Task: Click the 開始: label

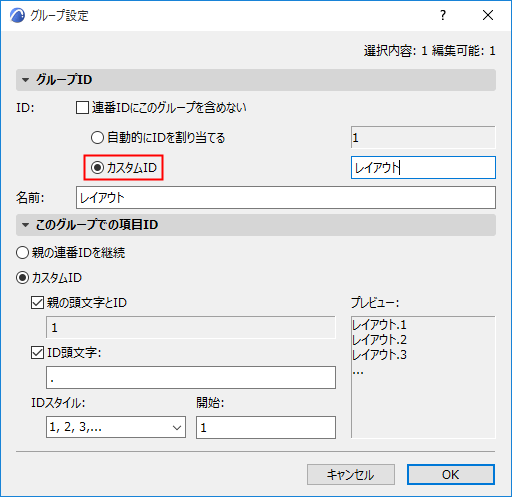Action: (210, 403)
